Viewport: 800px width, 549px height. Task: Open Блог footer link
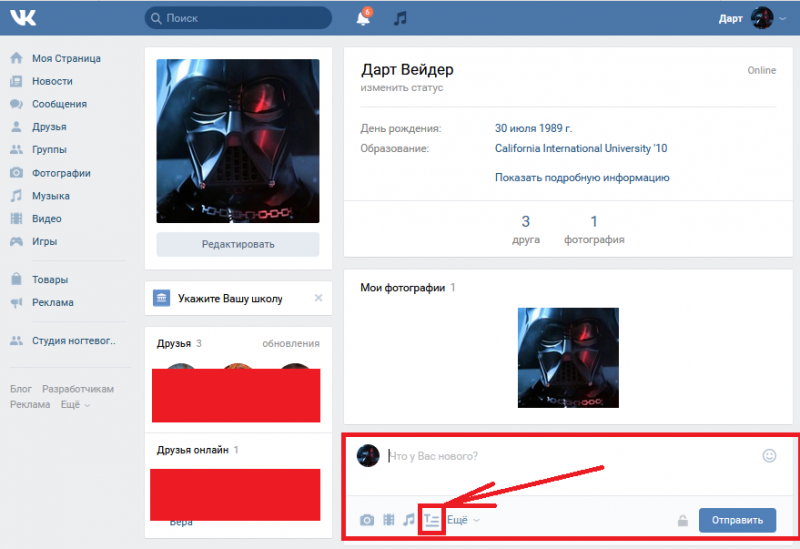(x=21, y=389)
